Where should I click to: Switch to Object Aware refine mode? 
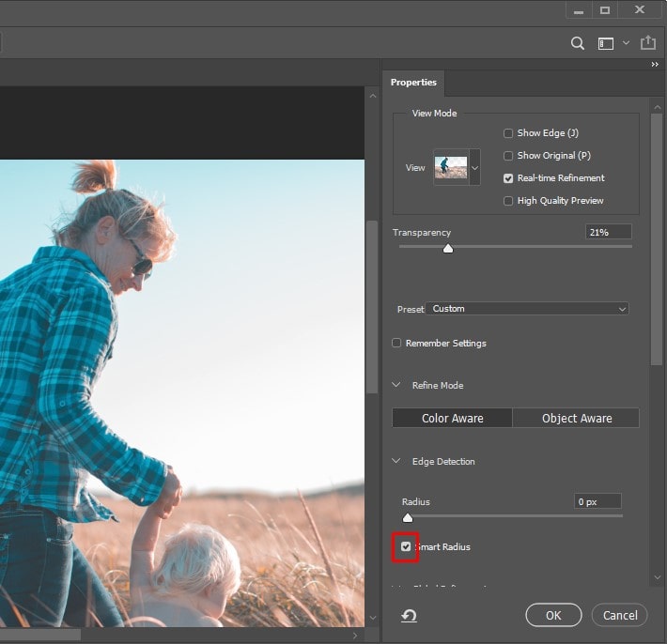click(x=576, y=419)
